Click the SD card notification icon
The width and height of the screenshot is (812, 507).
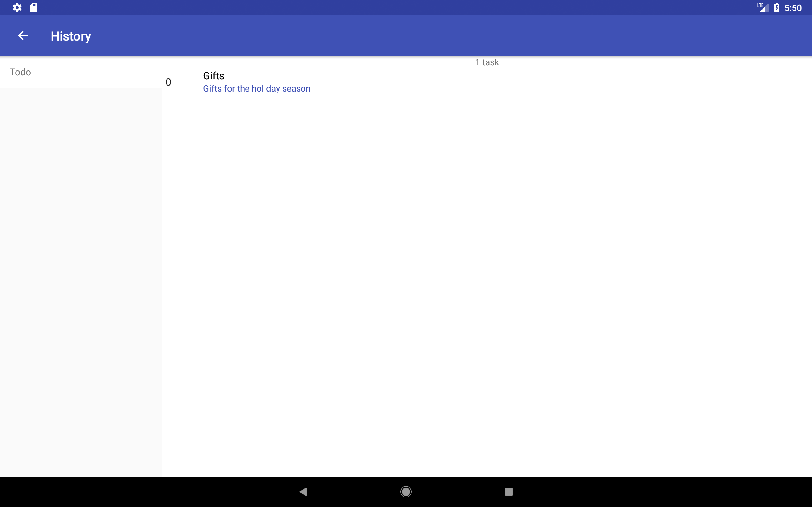click(34, 7)
